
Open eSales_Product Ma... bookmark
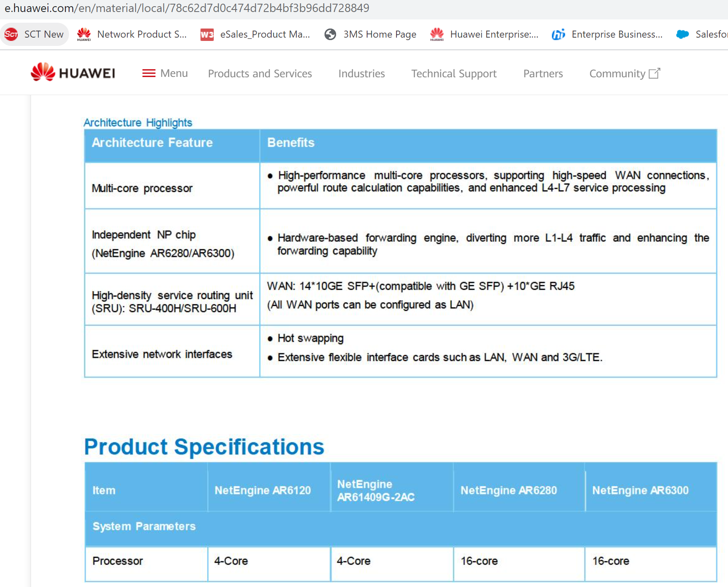255,34
